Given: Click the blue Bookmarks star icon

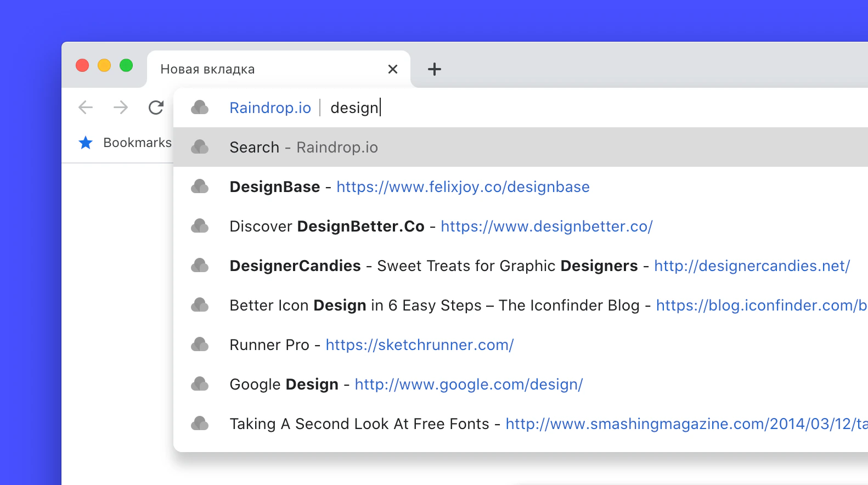Looking at the screenshot, I should (86, 143).
